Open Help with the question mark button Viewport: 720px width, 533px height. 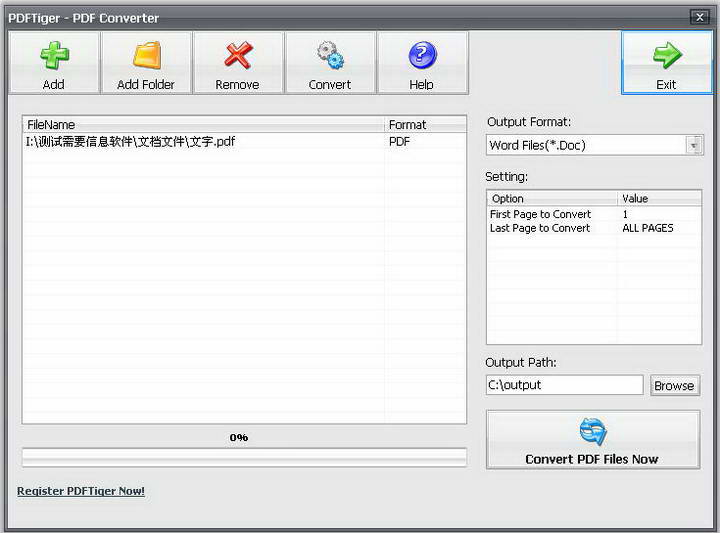(422, 63)
